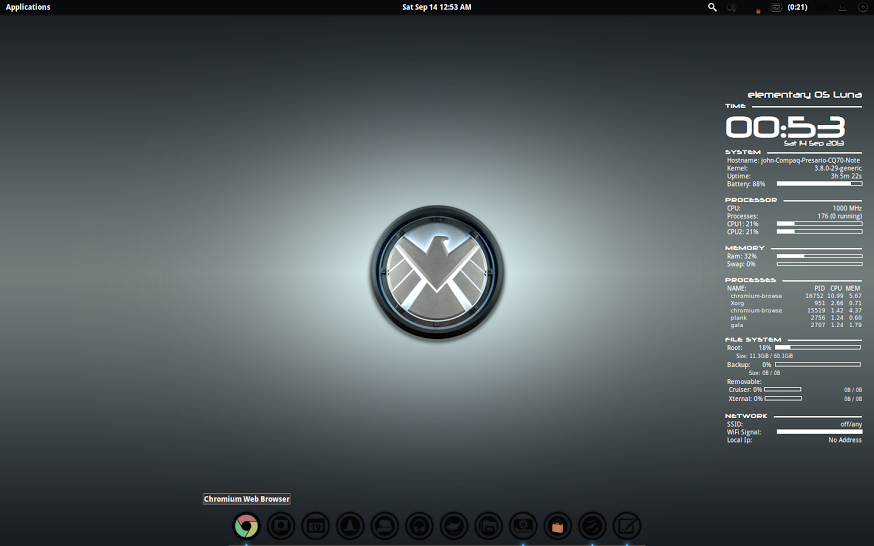The width and height of the screenshot is (874, 546).
Task: Open the Files manager in dock
Action: [x=488, y=525]
